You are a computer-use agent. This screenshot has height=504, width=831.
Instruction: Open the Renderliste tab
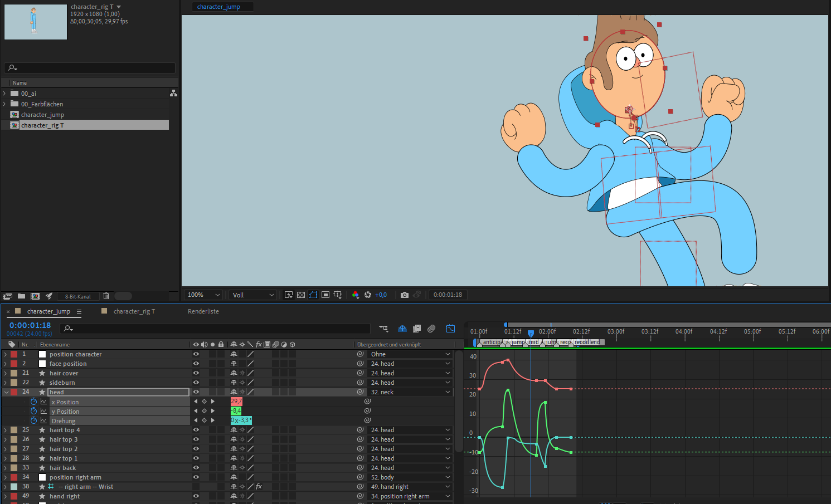(203, 311)
